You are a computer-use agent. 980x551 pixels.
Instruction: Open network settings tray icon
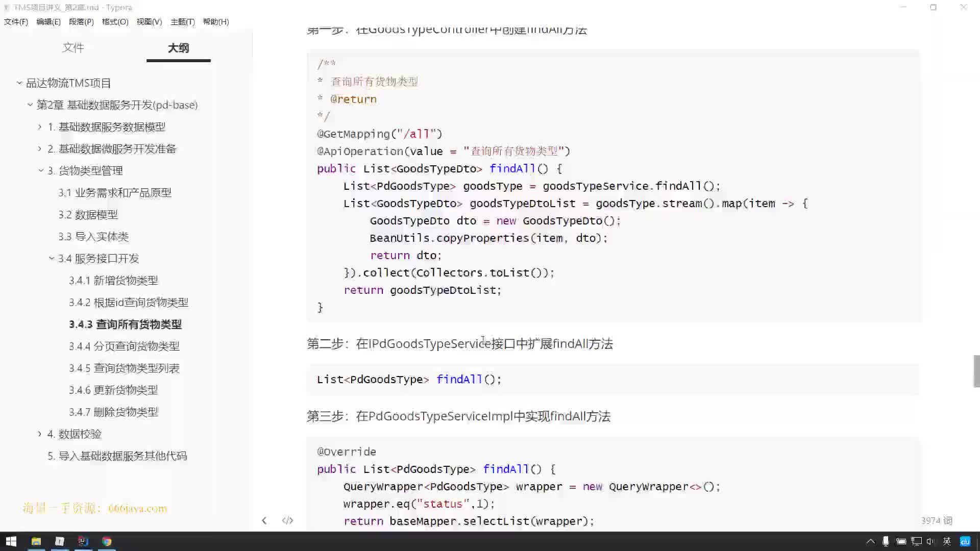(917, 541)
